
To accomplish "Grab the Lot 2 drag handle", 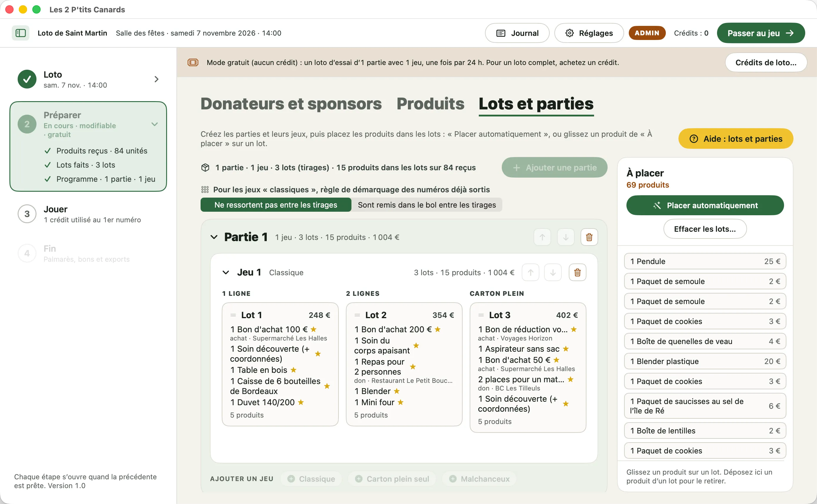I will (357, 315).
